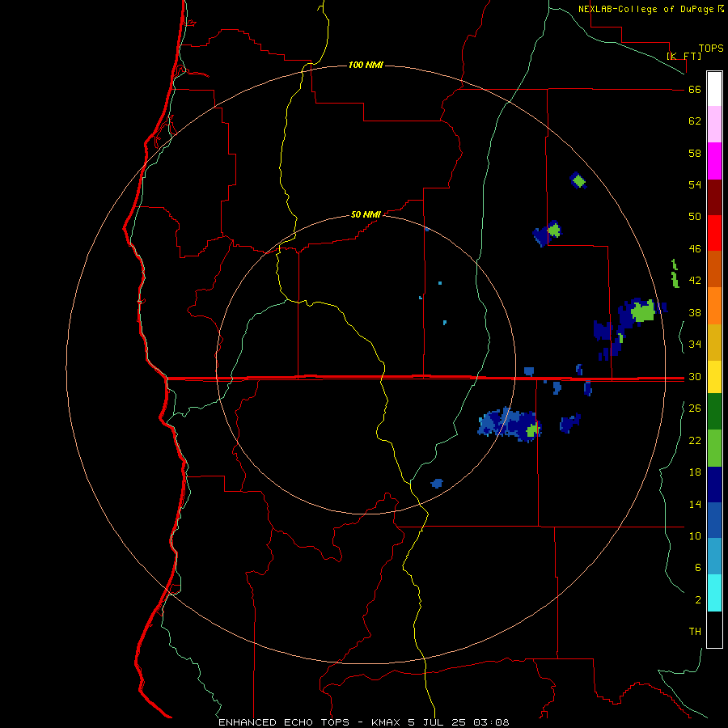
Task: Select the dark red legend swatch
Action: 714,197
